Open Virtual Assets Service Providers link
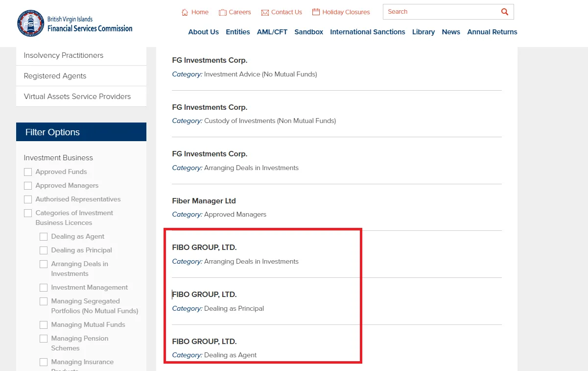The image size is (588, 371). pos(77,97)
